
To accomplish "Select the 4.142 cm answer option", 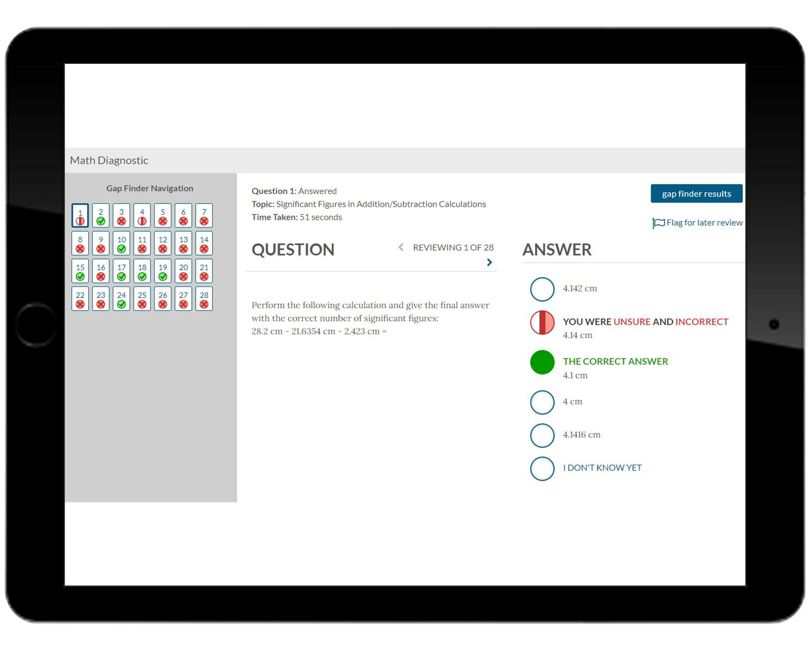I will (x=542, y=289).
